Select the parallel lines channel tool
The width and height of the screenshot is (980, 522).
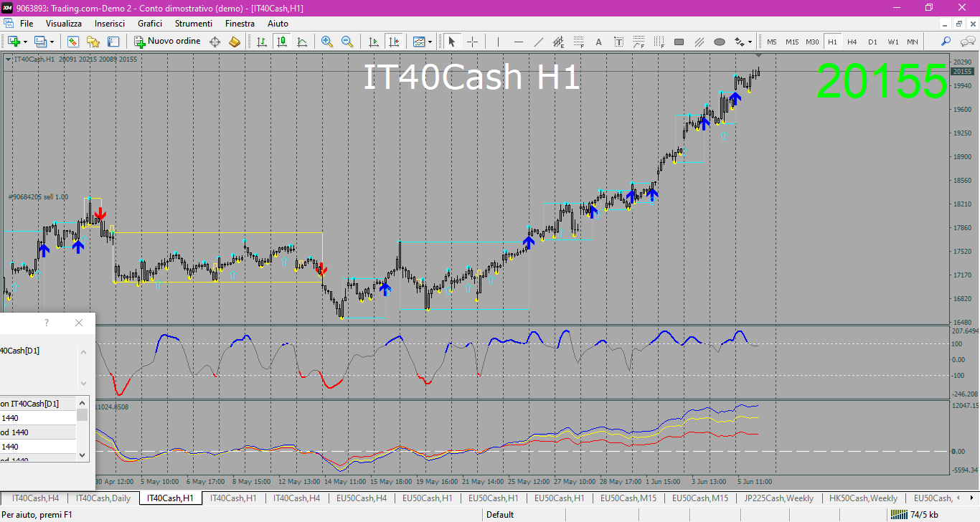[699, 42]
